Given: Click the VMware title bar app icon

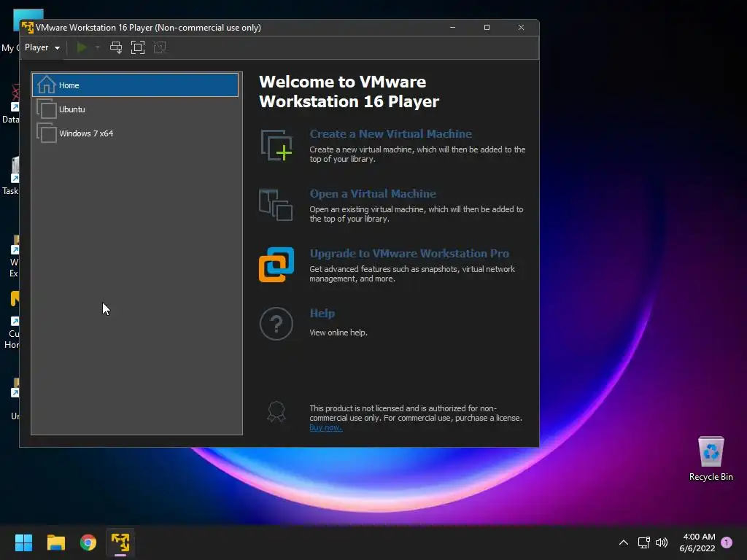Looking at the screenshot, I should click(28, 28).
